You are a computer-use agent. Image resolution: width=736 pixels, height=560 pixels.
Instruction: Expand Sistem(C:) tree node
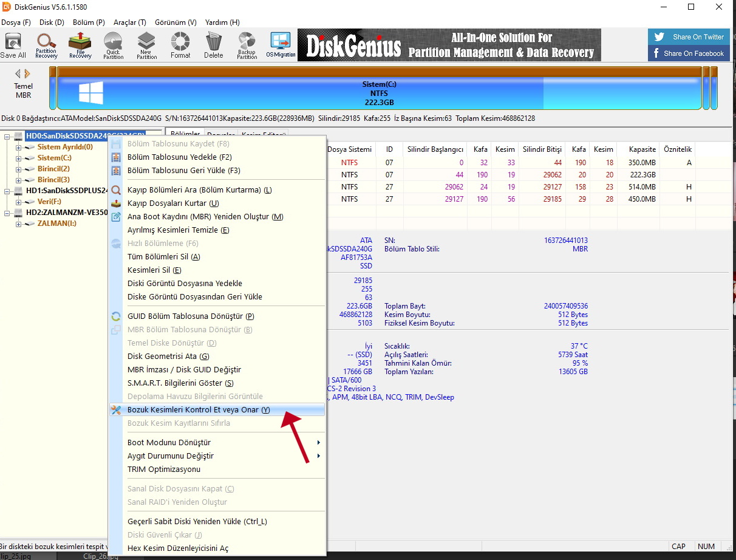[x=19, y=158]
